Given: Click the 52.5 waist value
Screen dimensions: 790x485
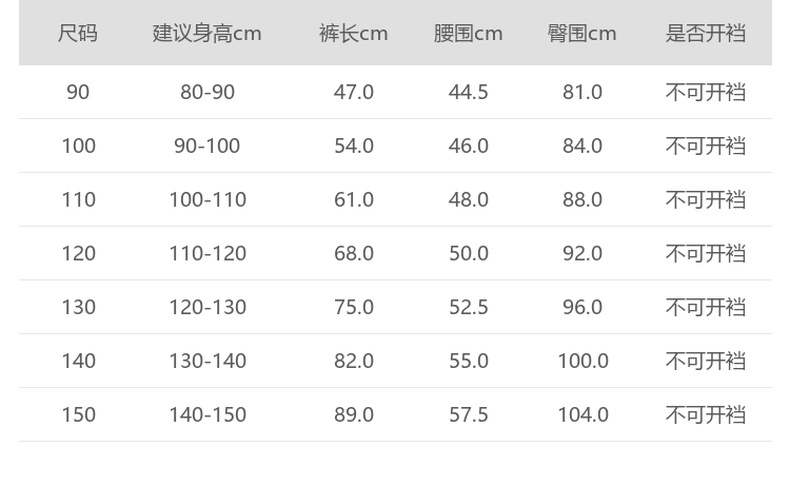Looking at the screenshot, I should 468,307.
